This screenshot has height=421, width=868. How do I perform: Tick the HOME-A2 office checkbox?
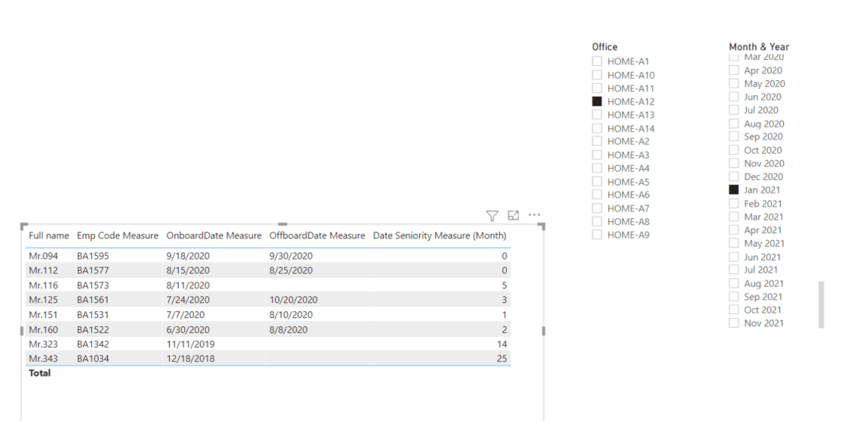[x=597, y=141]
